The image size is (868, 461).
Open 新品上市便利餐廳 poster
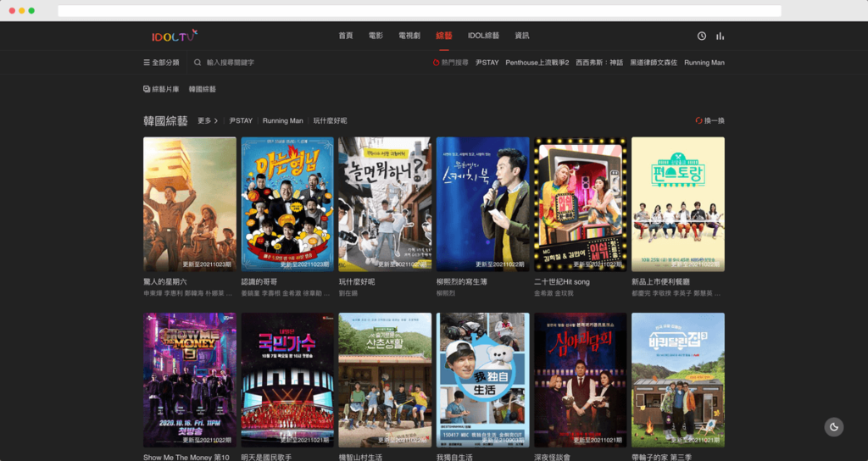click(678, 204)
